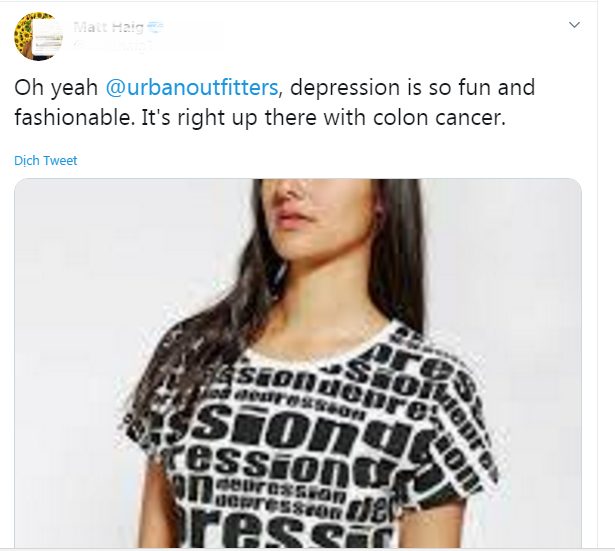Screen dimensions: 615x551
Task: Click the Dịch Tweet translate link
Action: click(x=45, y=160)
